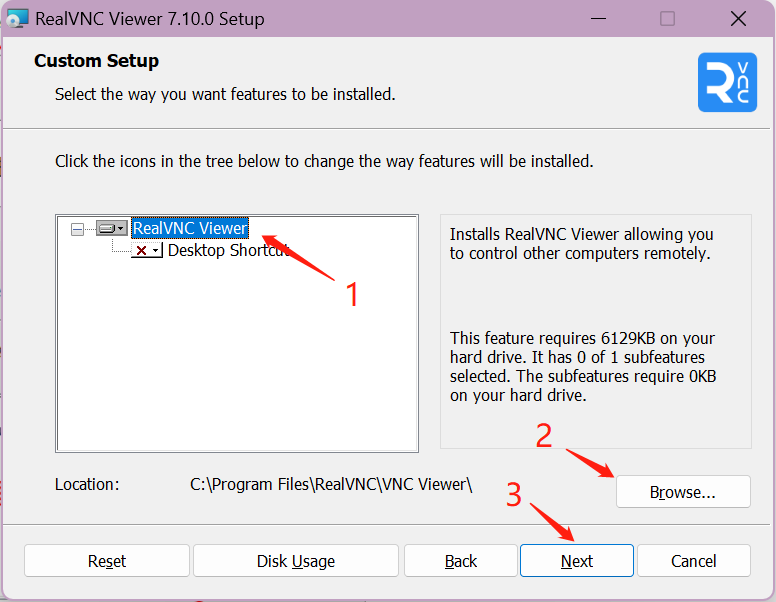The height and width of the screenshot is (602, 776).
Task: Cancel the RealVNC Viewer setup
Action: [694, 561]
